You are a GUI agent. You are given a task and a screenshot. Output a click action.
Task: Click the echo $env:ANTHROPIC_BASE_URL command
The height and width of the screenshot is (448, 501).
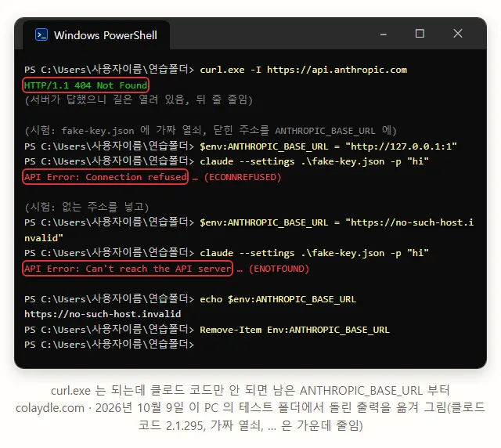[278, 299]
